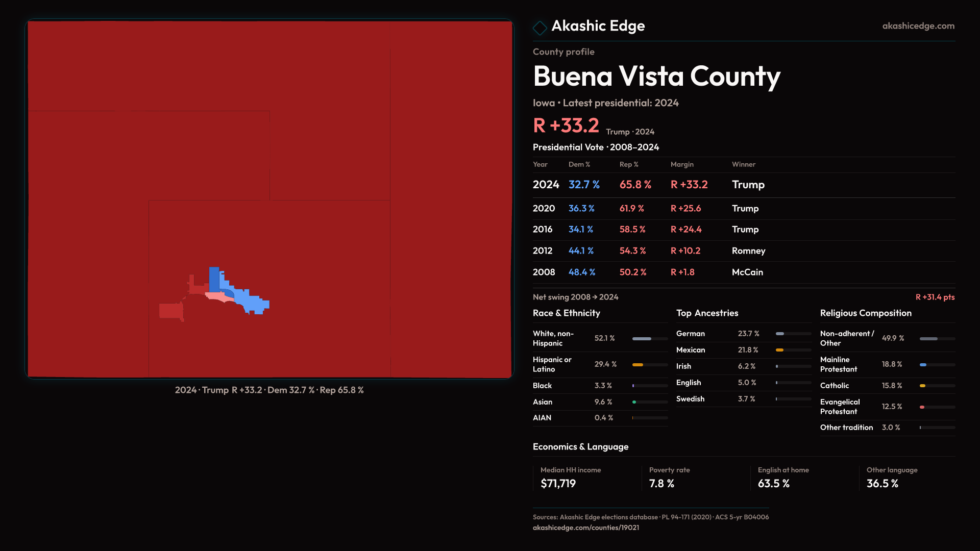The width and height of the screenshot is (980, 551).
Task: Select the 2008 McCain result row
Action: (743, 272)
